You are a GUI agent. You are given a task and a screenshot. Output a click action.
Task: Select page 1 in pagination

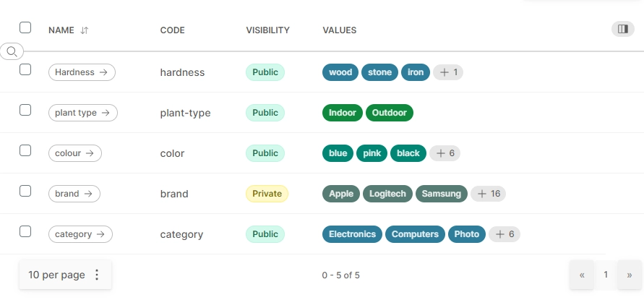coord(606,275)
